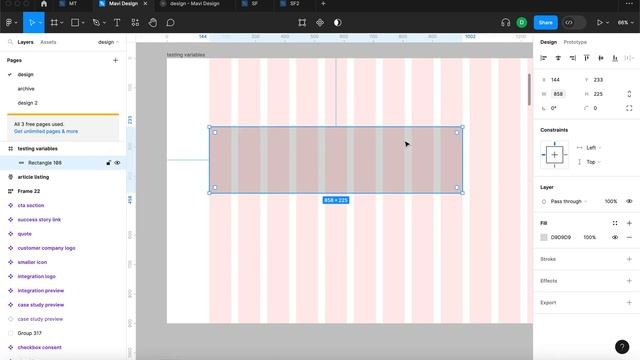This screenshot has width=640, height=360.
Task: Open fill styles icon
Action: 615,223
